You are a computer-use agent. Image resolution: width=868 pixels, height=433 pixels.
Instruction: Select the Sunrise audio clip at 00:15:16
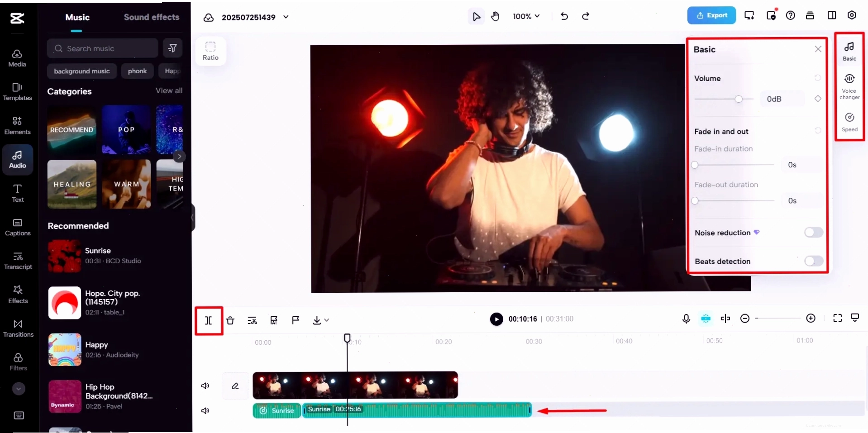coord(417,410)
